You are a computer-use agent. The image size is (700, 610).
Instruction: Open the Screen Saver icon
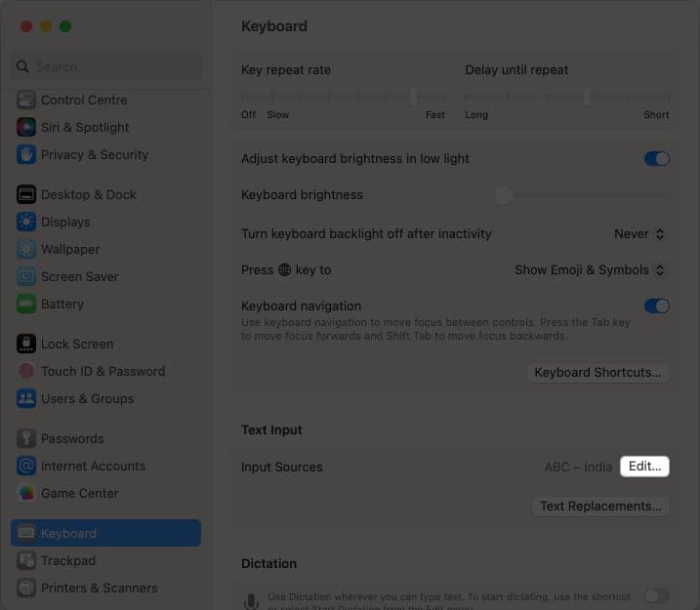click(26, 276)
